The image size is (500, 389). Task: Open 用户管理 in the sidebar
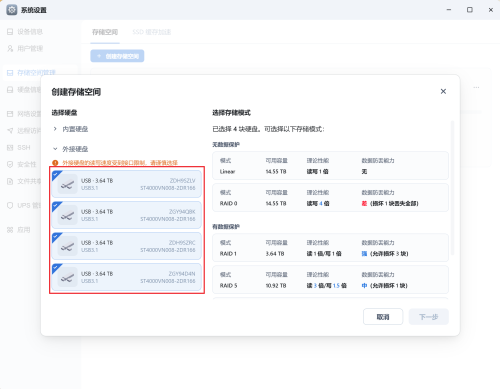click(x=25, y=49)
